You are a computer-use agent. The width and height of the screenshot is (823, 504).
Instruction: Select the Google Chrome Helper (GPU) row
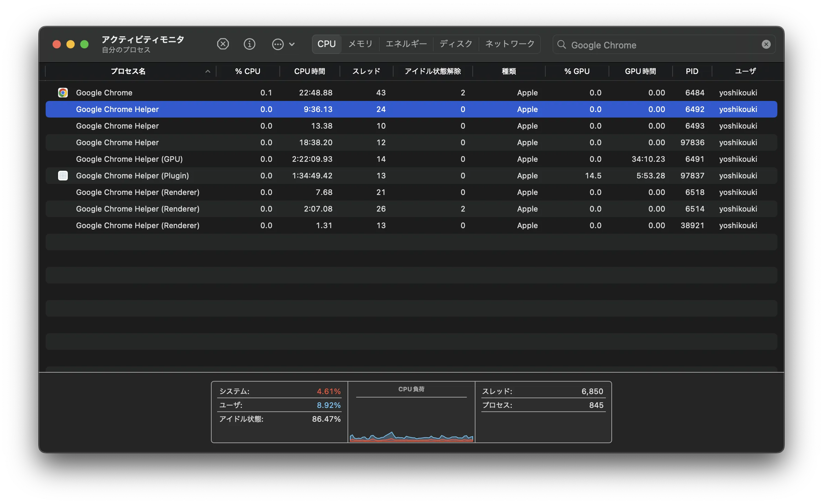click(411, 159)
